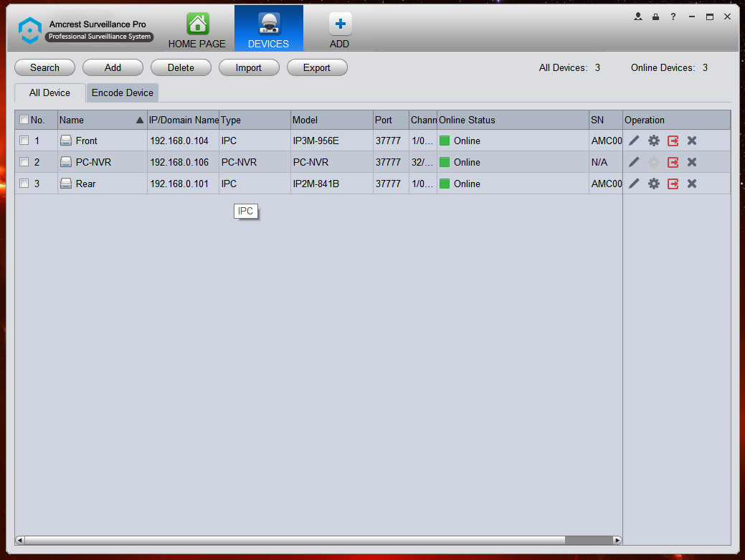Log out of the PC-NVR device
Image resolution: width=745 pixels, height=560 pixels.
pos(673,162)
